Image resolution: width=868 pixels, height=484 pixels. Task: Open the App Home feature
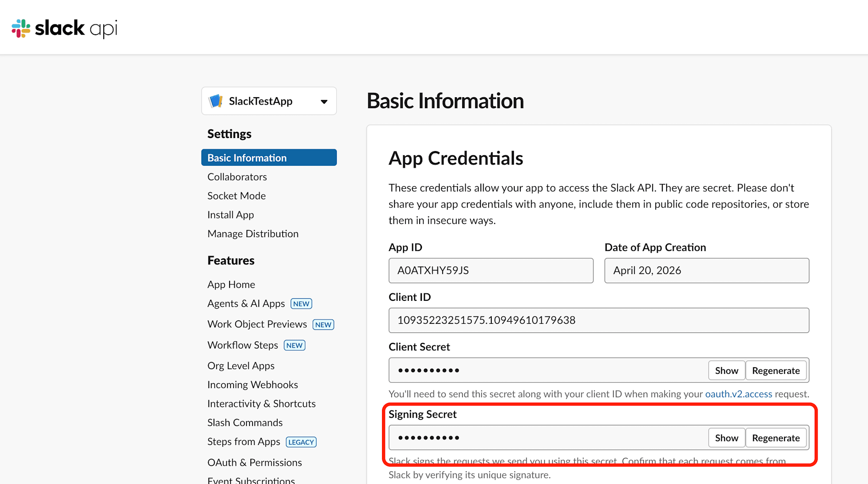[x=231, y=284]
